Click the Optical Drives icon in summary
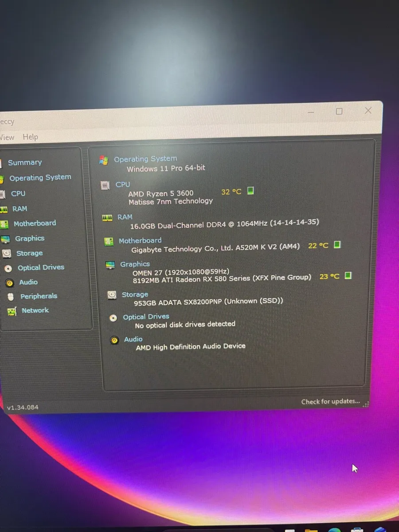 pos(113,318)
